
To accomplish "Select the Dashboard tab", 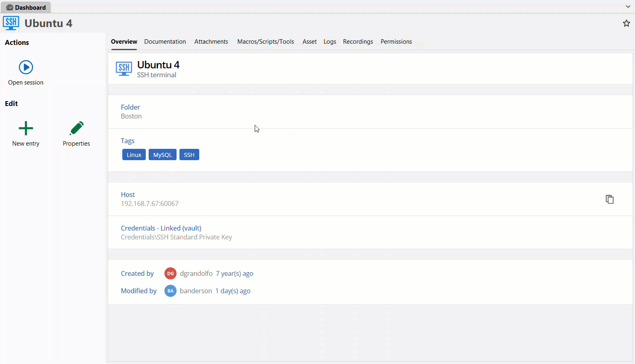I will point(26,7).
